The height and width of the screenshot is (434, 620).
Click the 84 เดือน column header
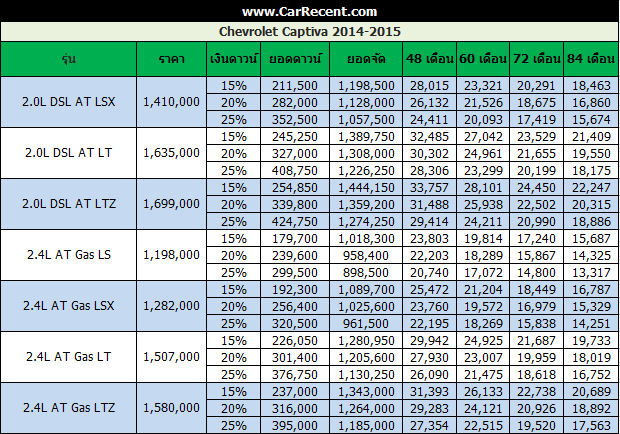point(589,60)
